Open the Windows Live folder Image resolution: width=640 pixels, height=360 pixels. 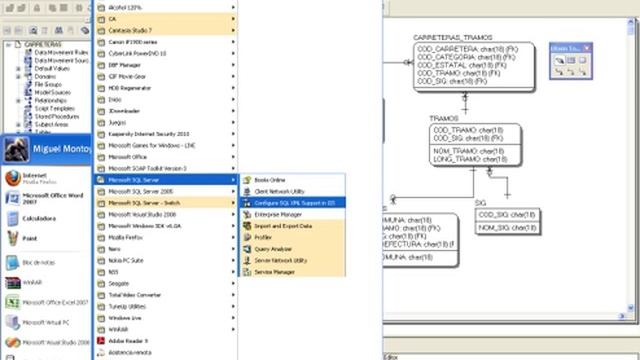166,318
